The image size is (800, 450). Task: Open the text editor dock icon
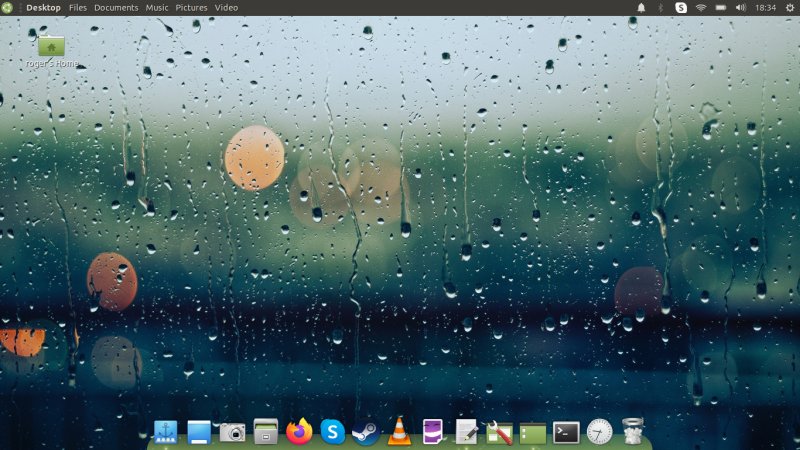tap(466, 431)
